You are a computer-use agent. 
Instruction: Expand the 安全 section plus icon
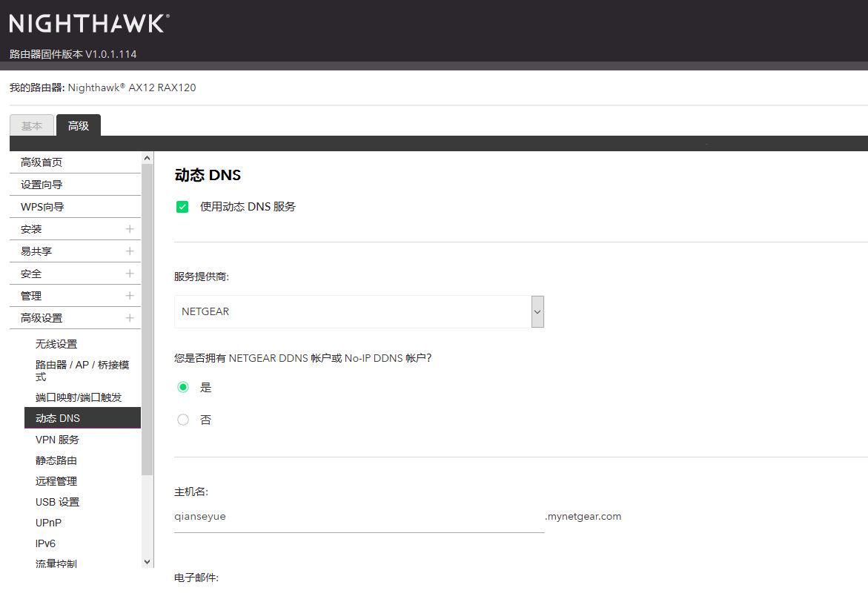point(130,274)
